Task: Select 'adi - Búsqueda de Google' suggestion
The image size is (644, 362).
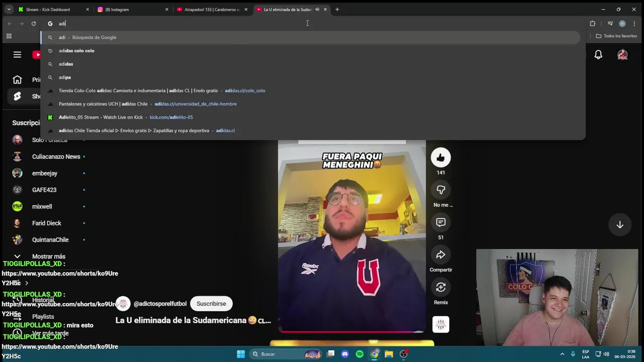Action: point(310,37)
